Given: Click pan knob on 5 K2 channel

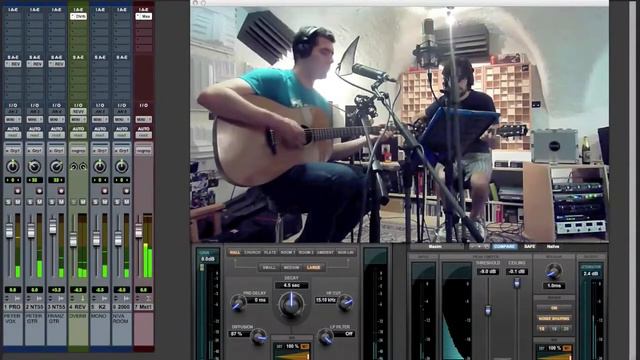Looking at the screenshot, I should point(100,166).
